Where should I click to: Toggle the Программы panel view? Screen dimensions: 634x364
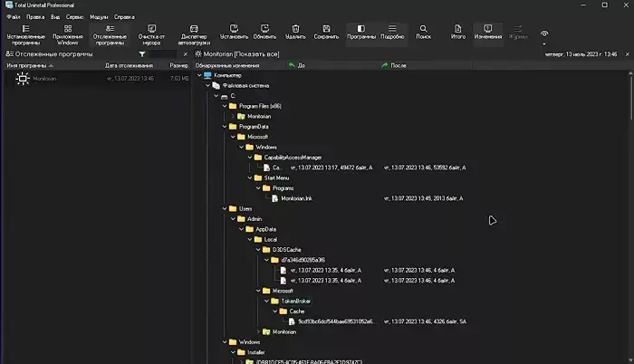coord(361,34)
